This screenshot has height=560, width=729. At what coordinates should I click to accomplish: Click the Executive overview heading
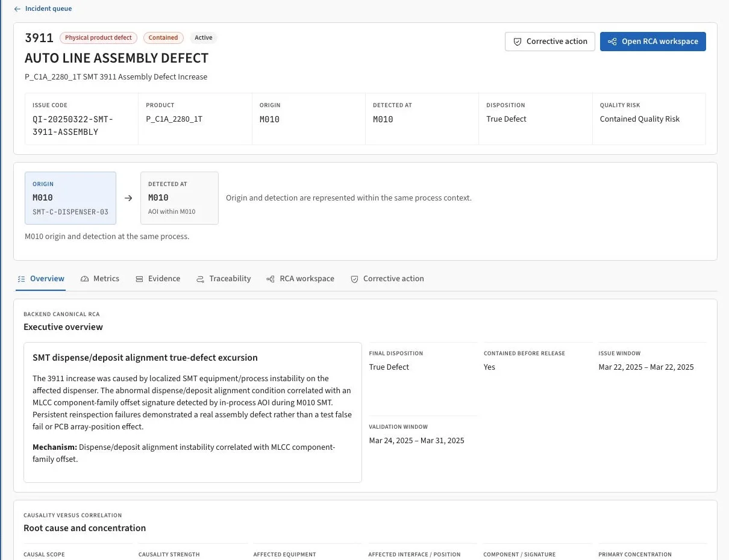63,327
